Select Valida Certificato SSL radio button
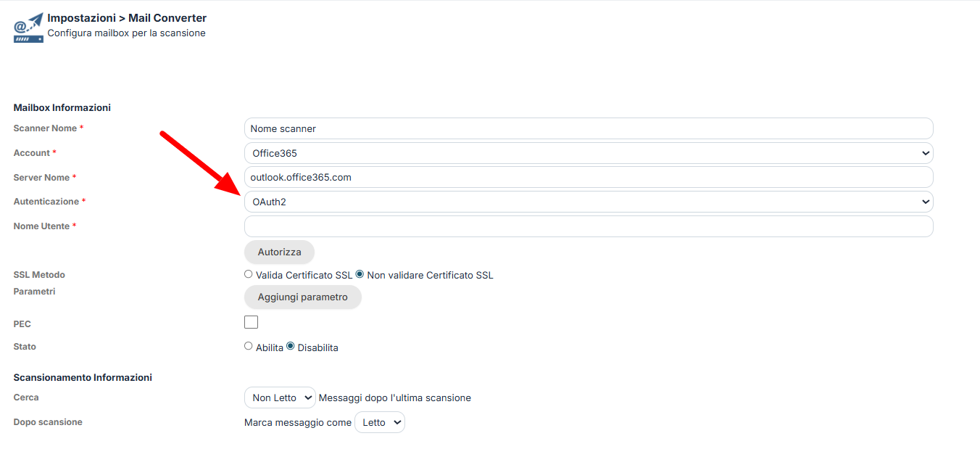The image size is (980, 457). [249, 274]
